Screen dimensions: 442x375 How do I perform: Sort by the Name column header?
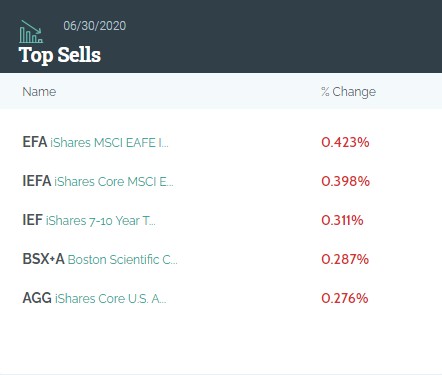pyautogui.click(x=39, y=92)
